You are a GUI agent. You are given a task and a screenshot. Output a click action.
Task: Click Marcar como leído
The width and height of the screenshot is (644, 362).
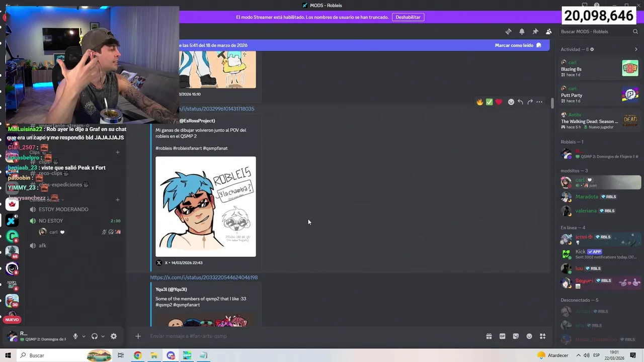pyautogui.click(x=518, y=45)
